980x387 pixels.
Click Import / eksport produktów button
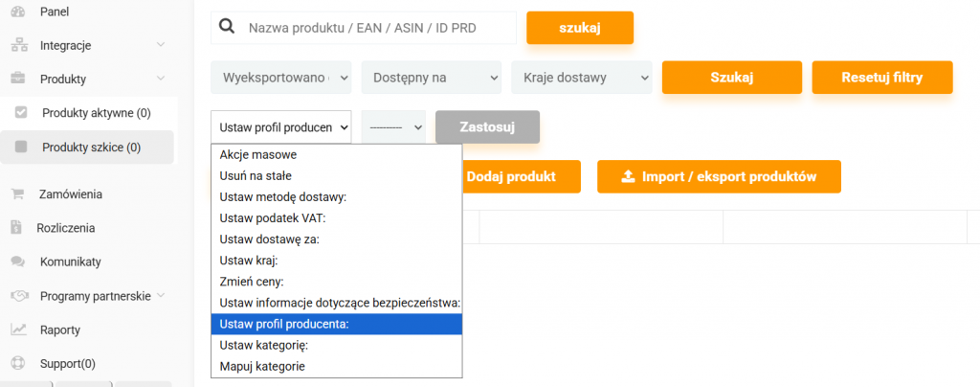coord(719,176)
